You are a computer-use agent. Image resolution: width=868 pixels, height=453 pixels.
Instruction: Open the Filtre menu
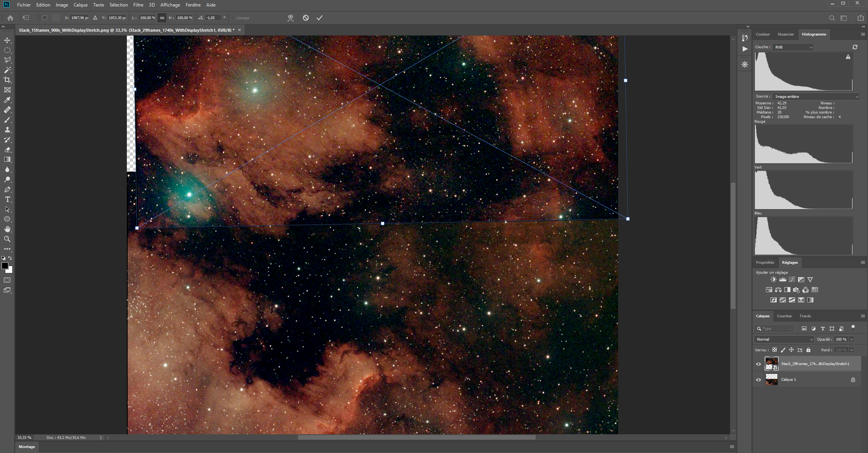(x=138, y=5)
